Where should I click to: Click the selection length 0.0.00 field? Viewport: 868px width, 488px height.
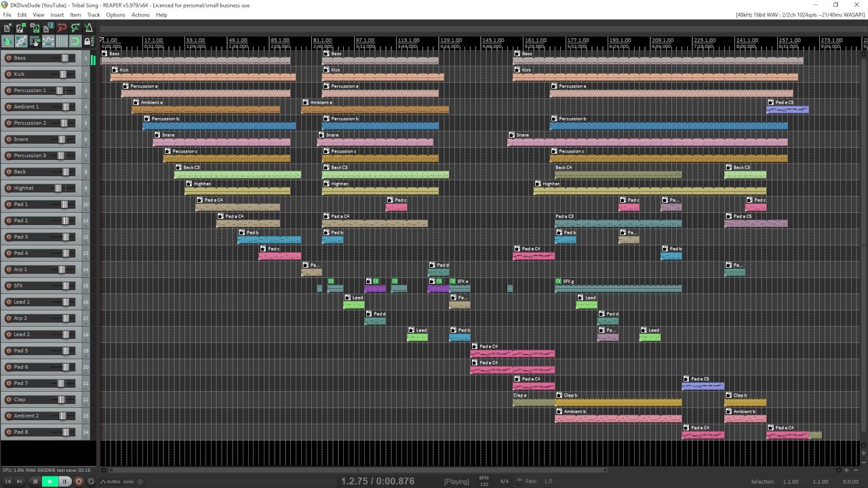pos(850,481)
